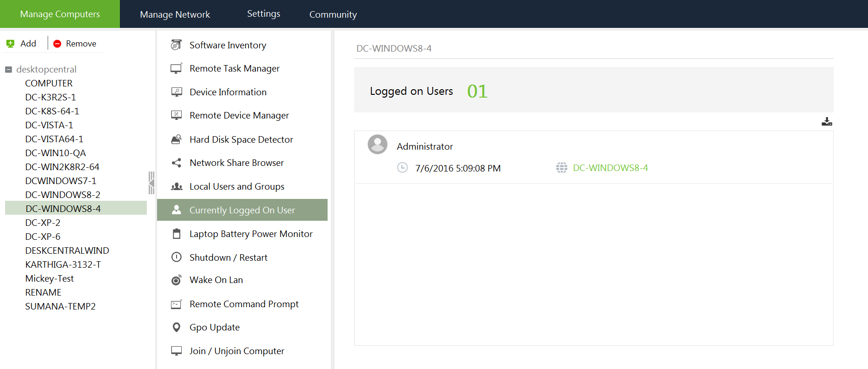The width and height of the screenshot is (868, 369).
Task: Click the Administrator avatar icon
Action: [377, 145]
